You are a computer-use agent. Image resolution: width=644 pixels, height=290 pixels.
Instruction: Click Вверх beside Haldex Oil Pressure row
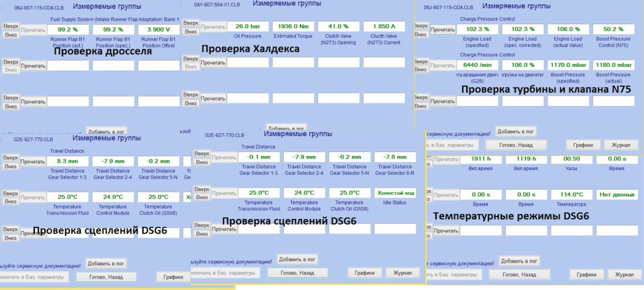pyautogui.click(x=191, y=23)
